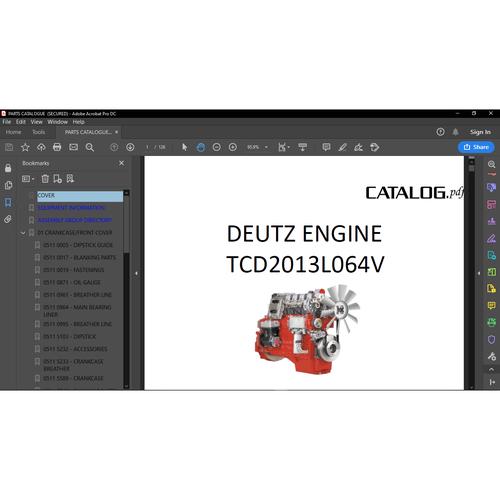Click the zoom out minus icon
This screenshot has height=500, width=500.
(217, 147)
